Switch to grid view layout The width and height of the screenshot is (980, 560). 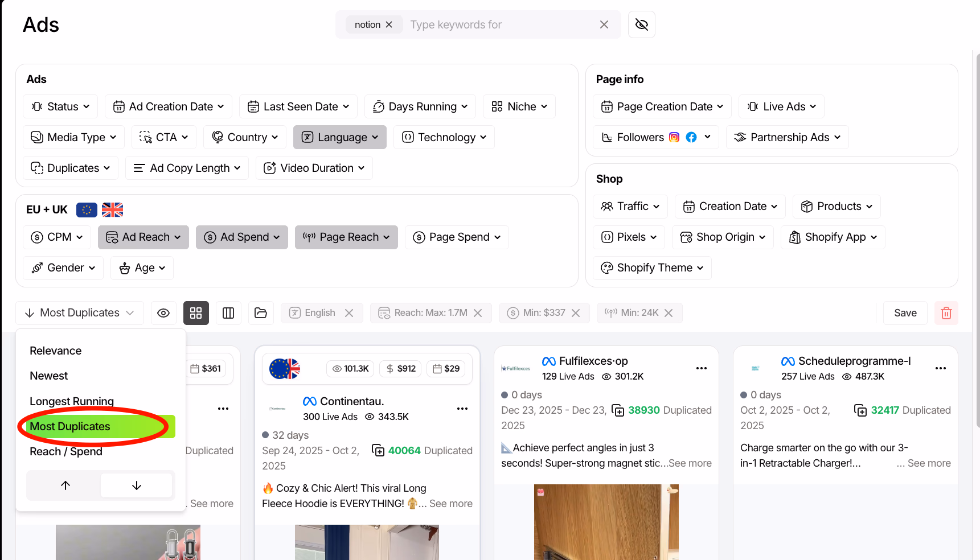coord(196,313)
